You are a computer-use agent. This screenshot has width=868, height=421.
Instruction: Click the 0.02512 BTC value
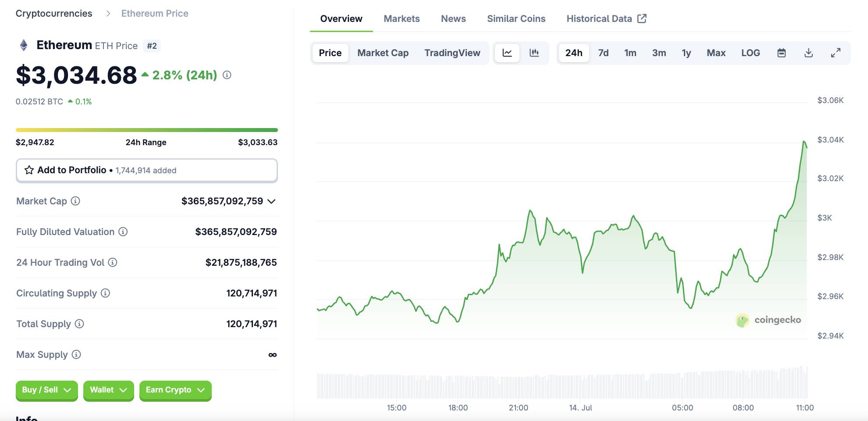39,101
